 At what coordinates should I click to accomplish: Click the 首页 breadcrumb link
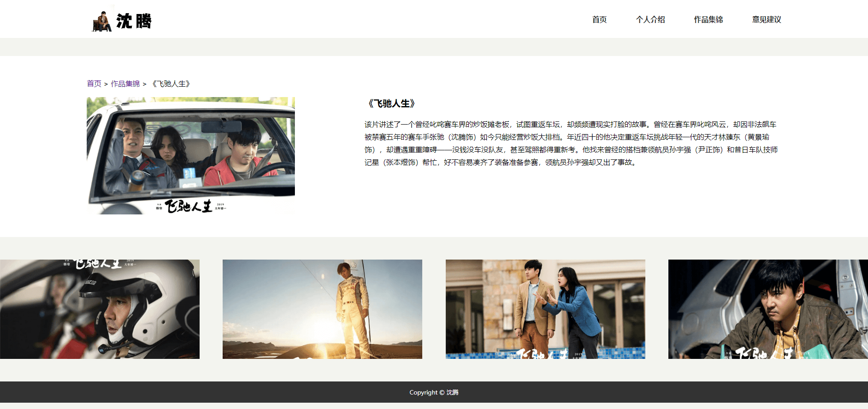(x=94, y=84)
